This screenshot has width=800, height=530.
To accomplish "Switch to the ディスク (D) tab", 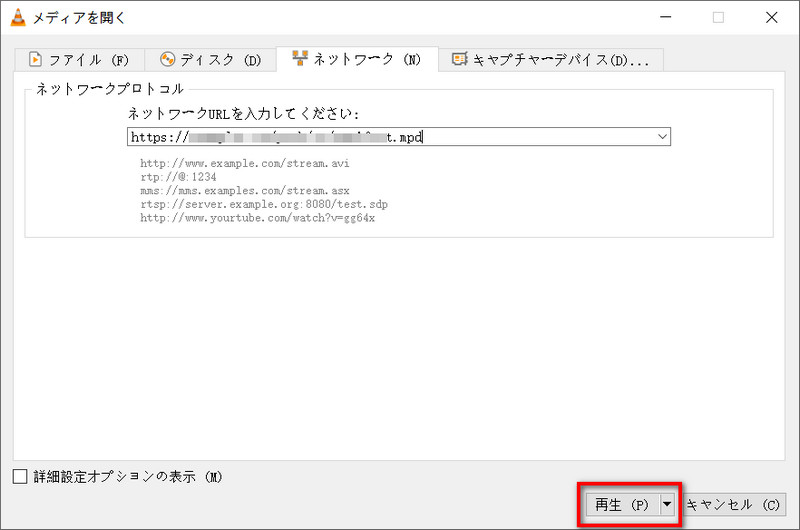I will point(210,60).
